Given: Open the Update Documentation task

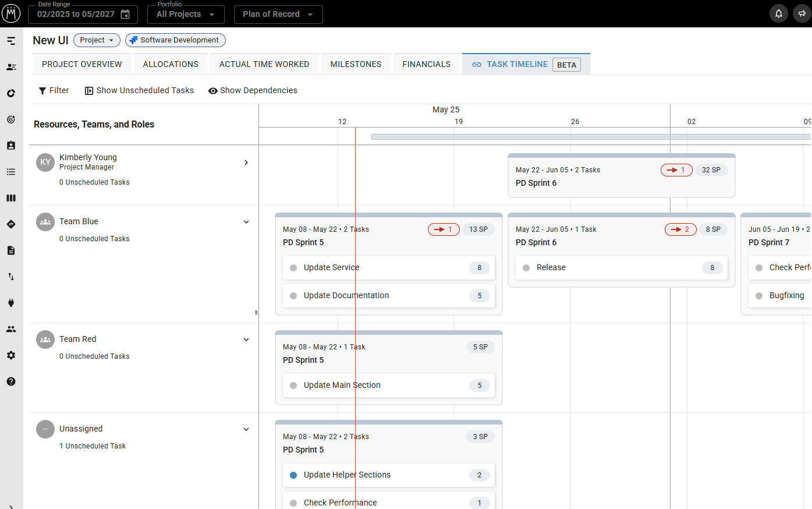Looking at the screenshot, I should (x=389, y=296).
